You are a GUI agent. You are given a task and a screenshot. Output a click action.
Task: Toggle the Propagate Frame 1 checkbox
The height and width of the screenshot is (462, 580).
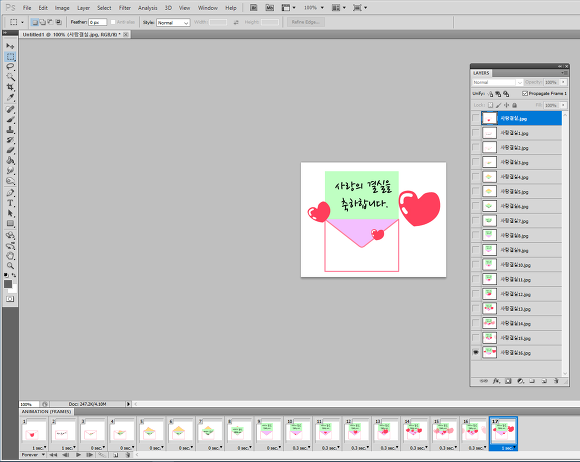click(525, 94)
